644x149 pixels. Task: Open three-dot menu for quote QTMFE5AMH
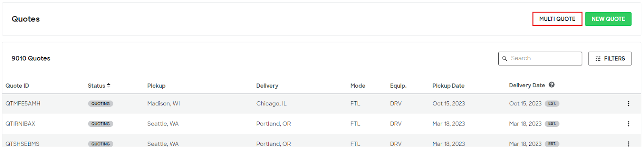pos(628,104)
